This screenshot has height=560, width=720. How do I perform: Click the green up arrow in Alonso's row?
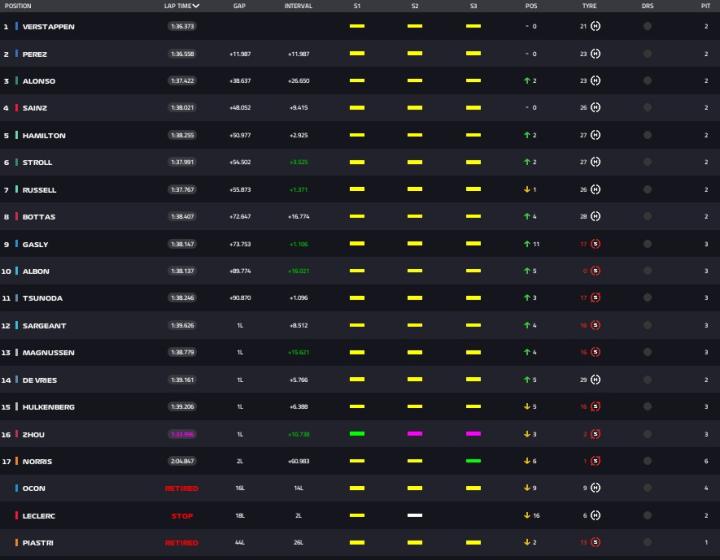pos(526,81)
